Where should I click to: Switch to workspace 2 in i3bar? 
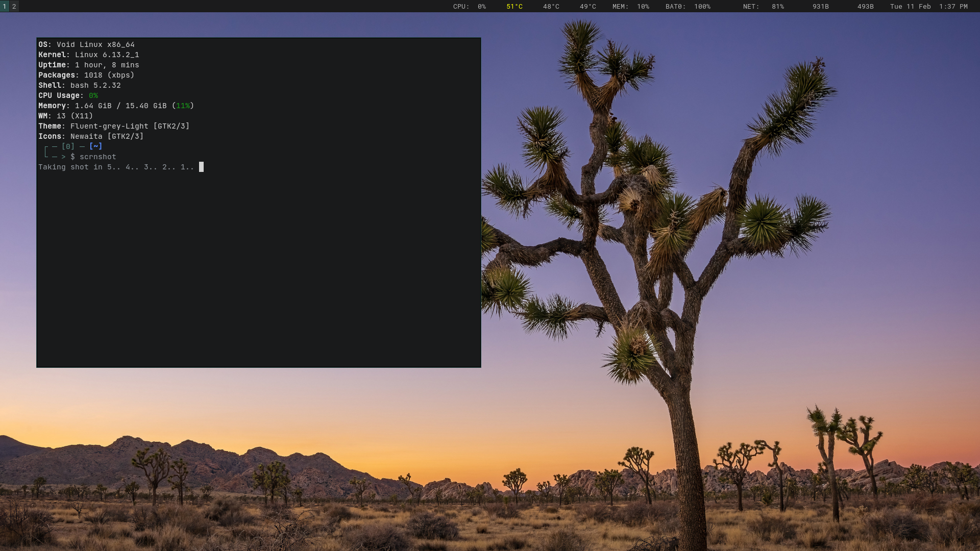coord(14,6)
